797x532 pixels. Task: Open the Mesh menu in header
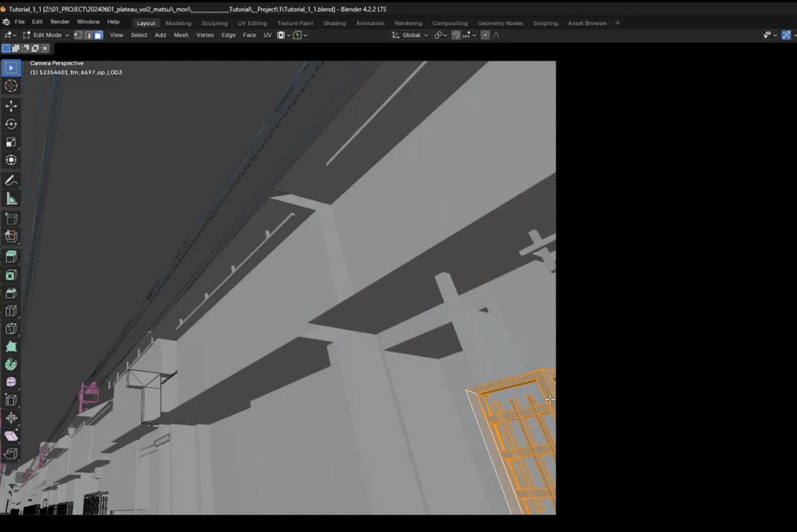pyautogui.click(x=181, y=35)
